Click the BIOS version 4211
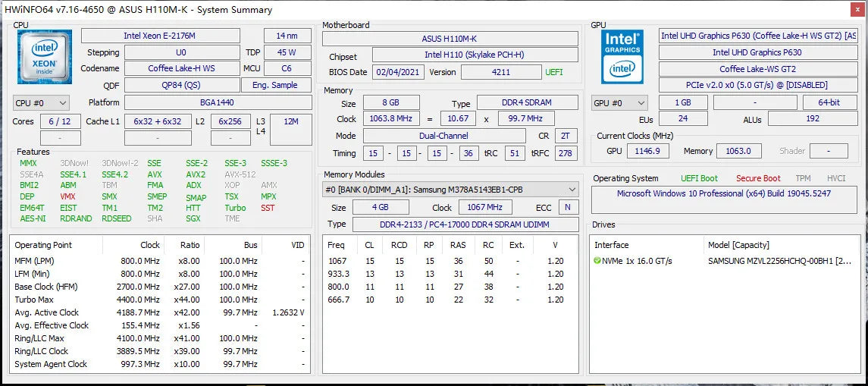This screenshot has height=386, width=868. click(x=502, y=72)
